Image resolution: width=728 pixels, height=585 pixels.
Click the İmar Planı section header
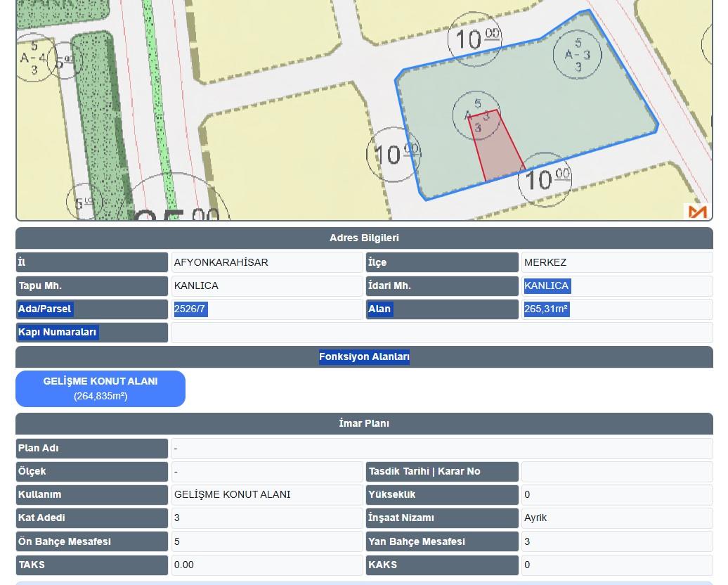pos(364,424)
